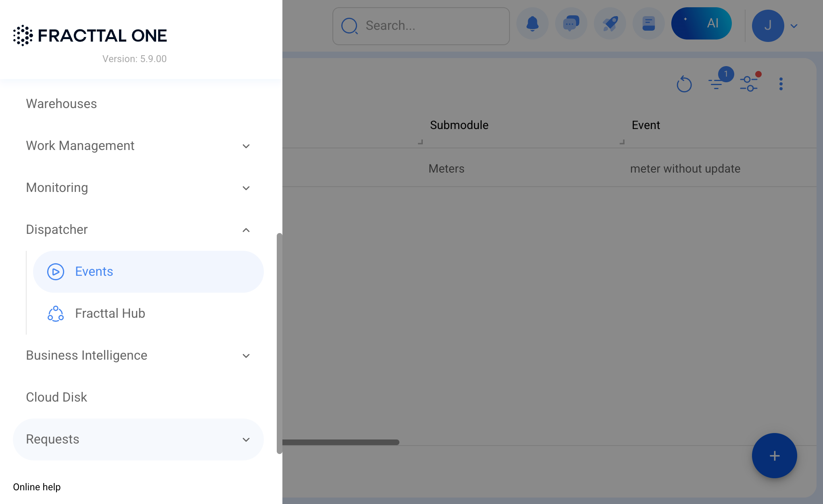
Task: Launch the AI assistant button
Action: pos(702,23)
